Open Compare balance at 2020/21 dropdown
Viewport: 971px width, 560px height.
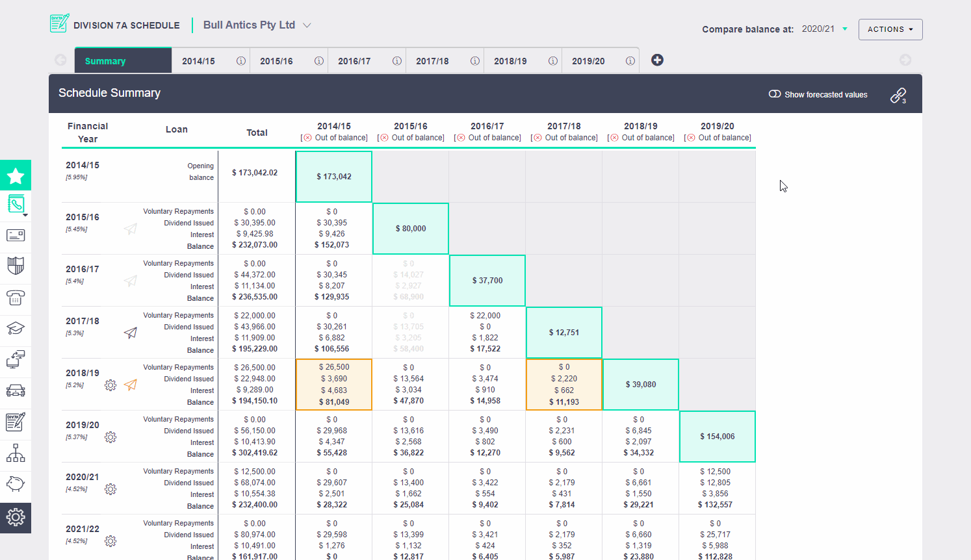tap(825, 29)
